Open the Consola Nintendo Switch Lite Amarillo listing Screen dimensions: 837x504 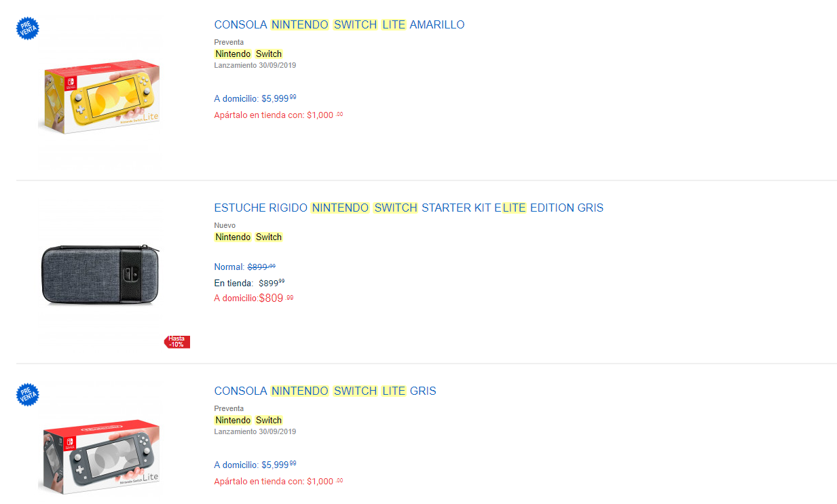(339, 24)
